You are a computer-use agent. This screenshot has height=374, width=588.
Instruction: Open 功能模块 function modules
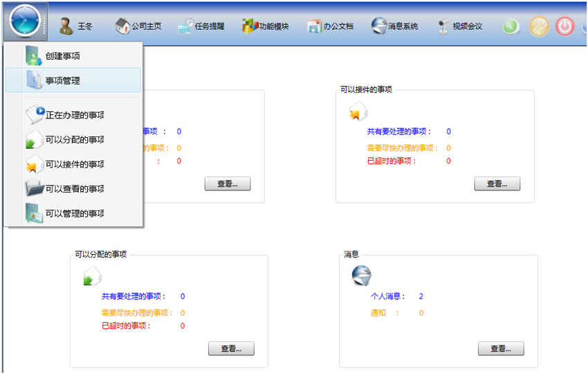pyautogui.click(x=266, y=26)
